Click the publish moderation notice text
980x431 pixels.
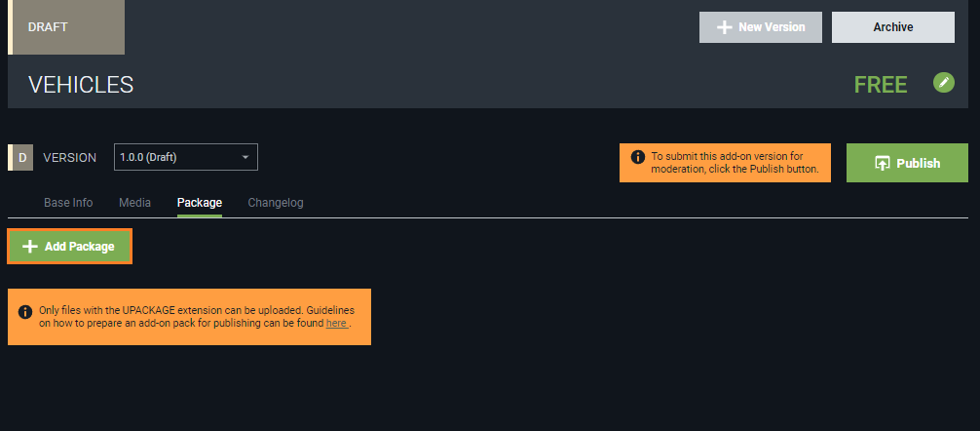pos(735,163)
